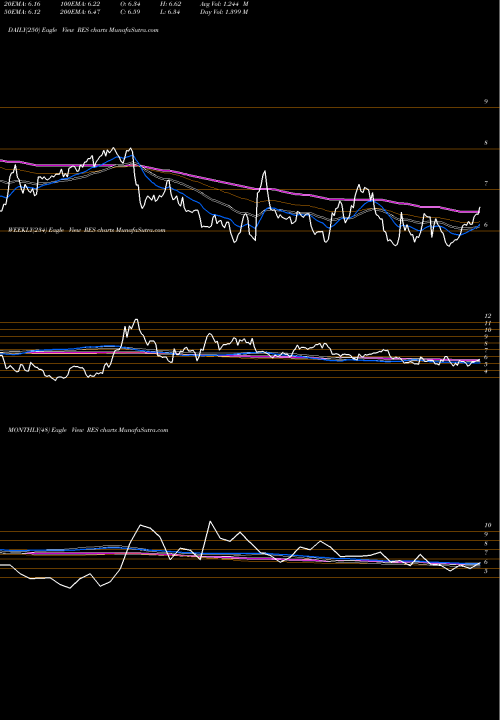Click daily chart price label 9
Viewport: 500px width, 720px height.
486,101
